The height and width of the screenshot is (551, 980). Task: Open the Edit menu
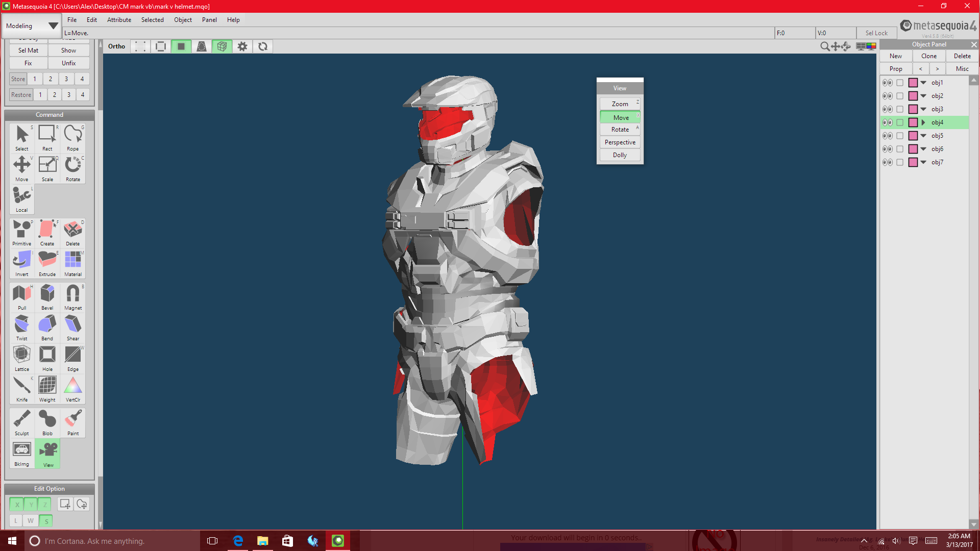coord(92,20)
